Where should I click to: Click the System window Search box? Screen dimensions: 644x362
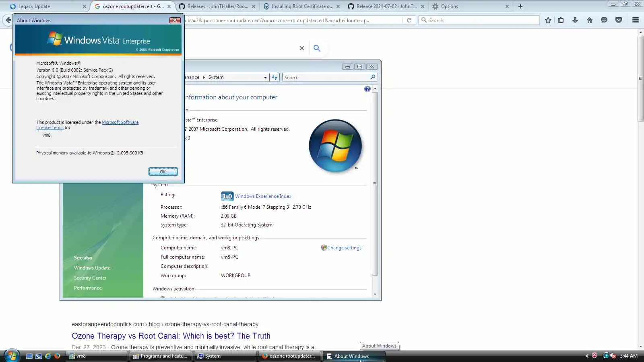[x=330, y=77]
